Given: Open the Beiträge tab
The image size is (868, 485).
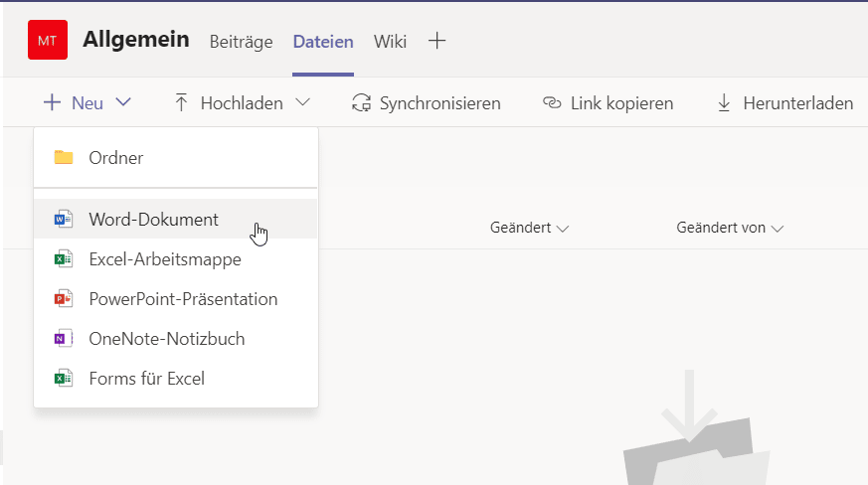Looking at the screenshot, I should coord(241,42).
